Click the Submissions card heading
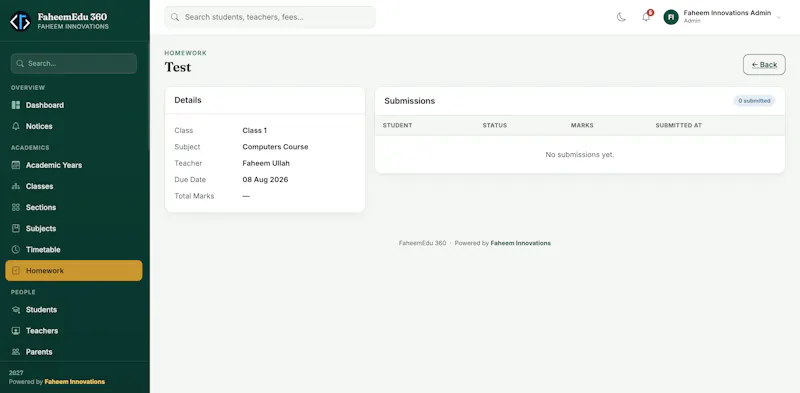The width and height of the screenshot is (800, 393). [x=410, y=101]
